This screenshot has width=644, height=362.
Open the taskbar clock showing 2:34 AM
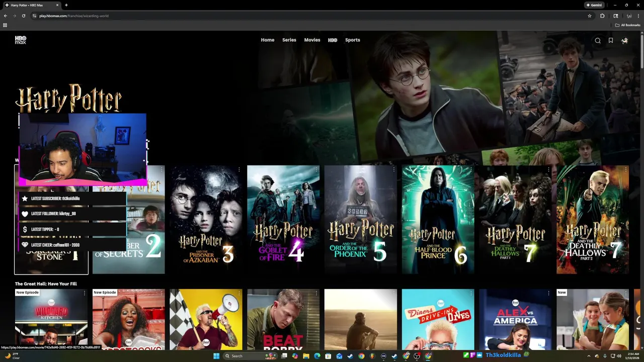coord(632,356)
